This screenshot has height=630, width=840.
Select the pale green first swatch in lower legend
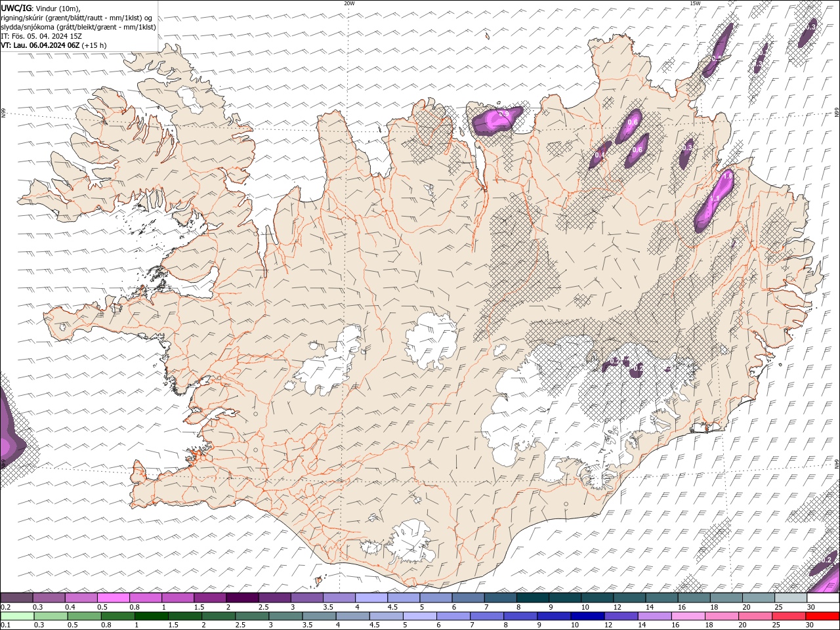pos(17,616)
